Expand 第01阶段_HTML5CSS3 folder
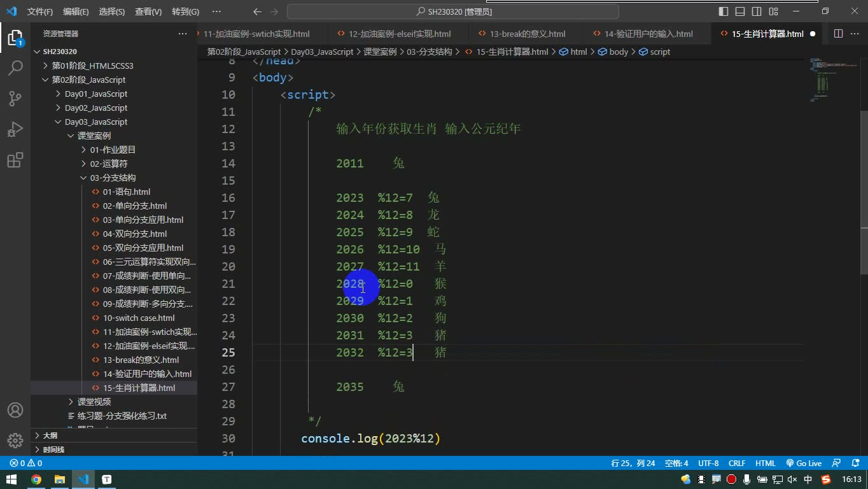Viewport: 868px width, 489px height. click(92, 66)
